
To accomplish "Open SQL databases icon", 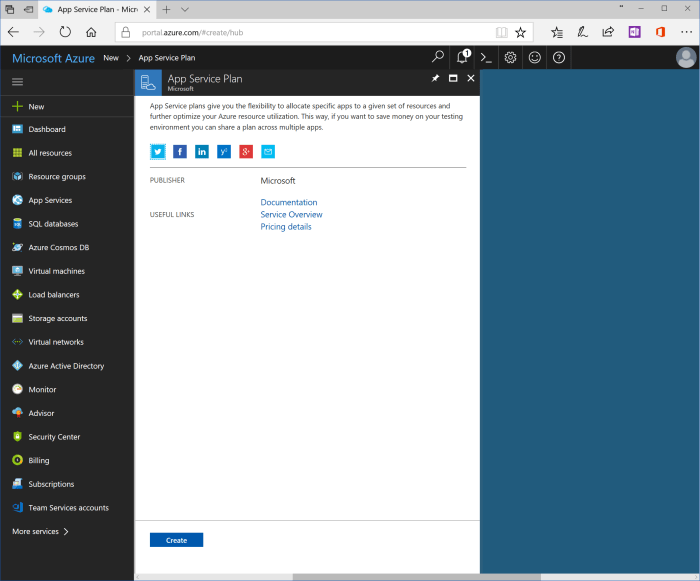I will tap(17, 224).
